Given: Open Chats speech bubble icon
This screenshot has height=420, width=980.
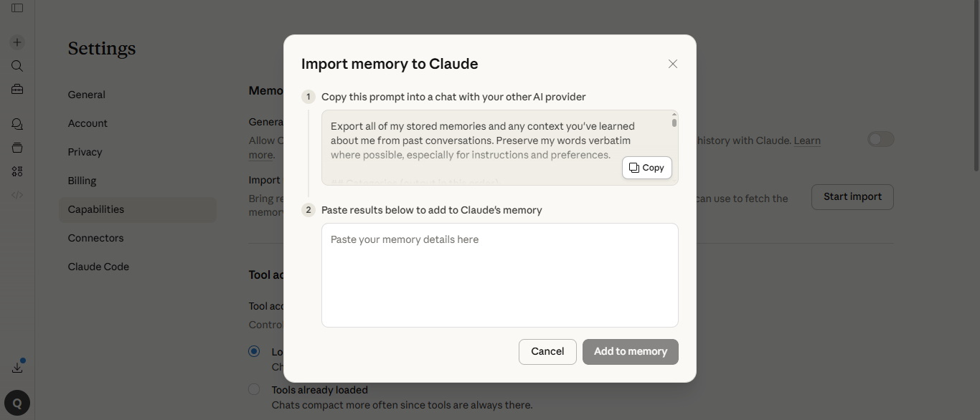Looking at the screenshot, I should pos(17,124).
